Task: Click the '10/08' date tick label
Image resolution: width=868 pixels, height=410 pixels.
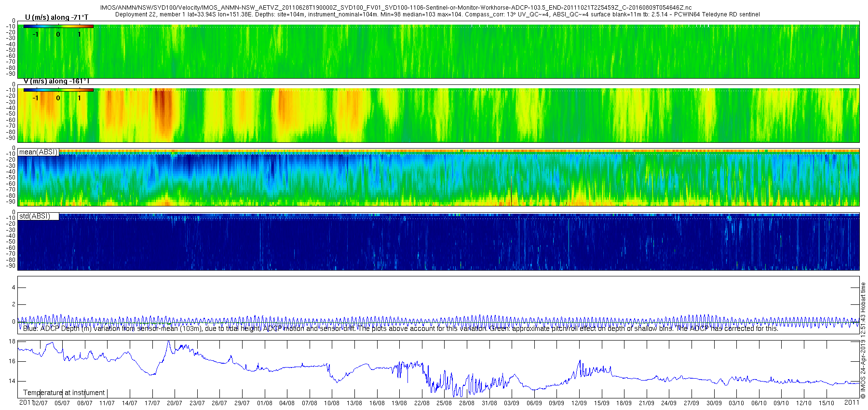Action: (x=332, y=403)
